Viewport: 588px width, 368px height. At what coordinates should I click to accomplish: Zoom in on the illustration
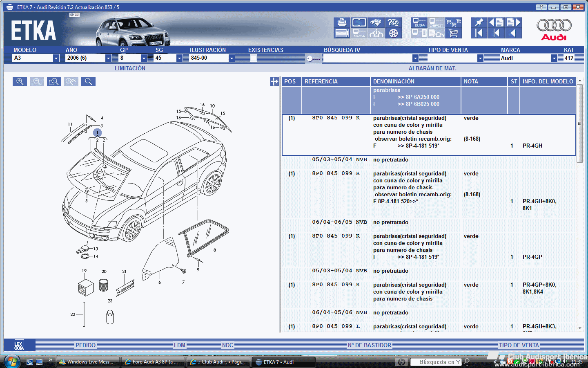pyautogui.click(x=20, y=81)
